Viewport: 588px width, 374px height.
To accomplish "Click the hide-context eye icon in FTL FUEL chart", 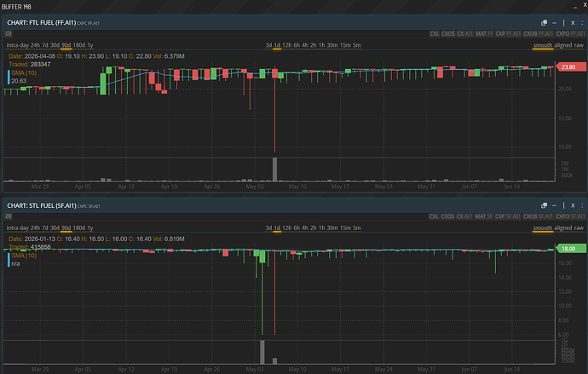I will tap(9, 34).
